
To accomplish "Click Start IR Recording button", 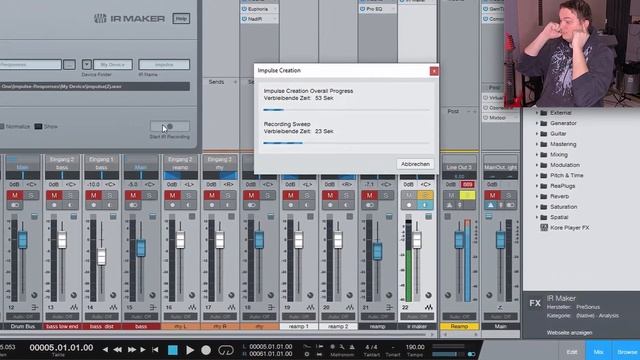I will (170, 127).
